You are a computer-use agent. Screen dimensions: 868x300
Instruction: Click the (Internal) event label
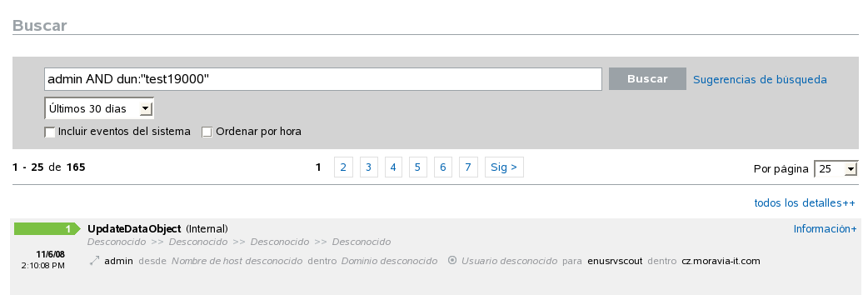pyautogui.click(x=207, y=228)
